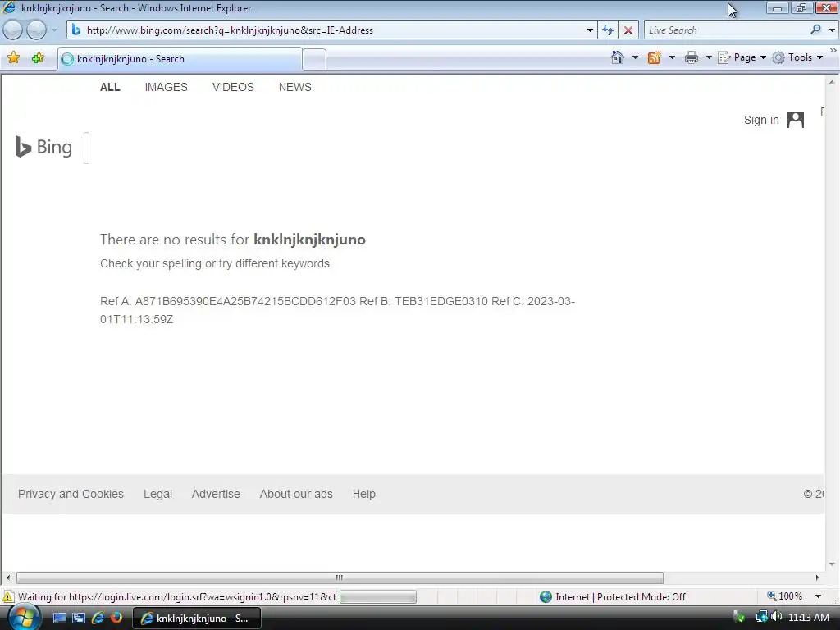Screen dimensions: 840x630
Task: Click the 100% zoom level button
Action: pos(785,596)
